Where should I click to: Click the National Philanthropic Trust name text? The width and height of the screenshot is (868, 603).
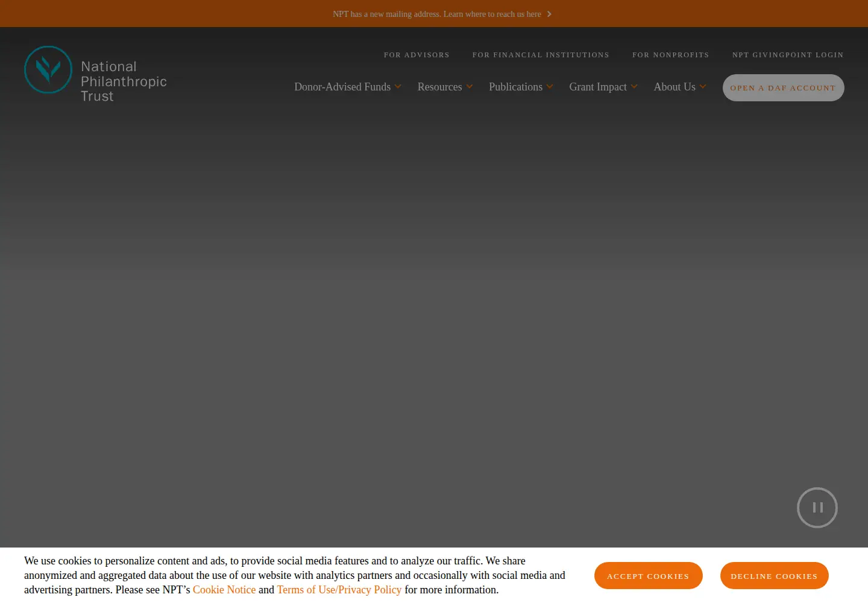(x=124, y=81)
